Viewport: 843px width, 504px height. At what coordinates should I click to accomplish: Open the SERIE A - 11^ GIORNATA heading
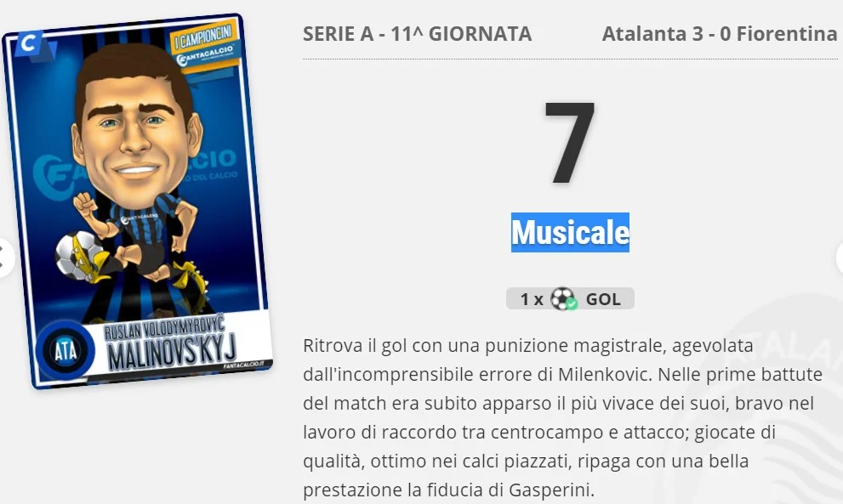click(417, 34)
